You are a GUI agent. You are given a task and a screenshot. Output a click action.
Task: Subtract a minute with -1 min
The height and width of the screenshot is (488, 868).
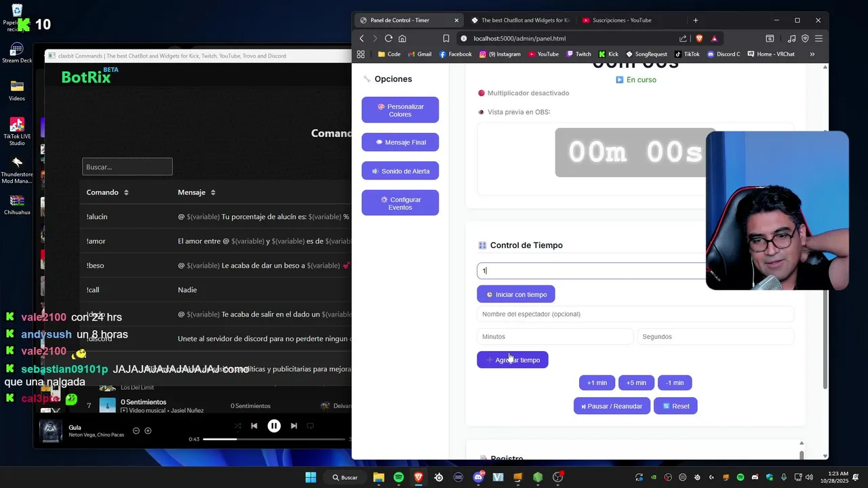675,383
